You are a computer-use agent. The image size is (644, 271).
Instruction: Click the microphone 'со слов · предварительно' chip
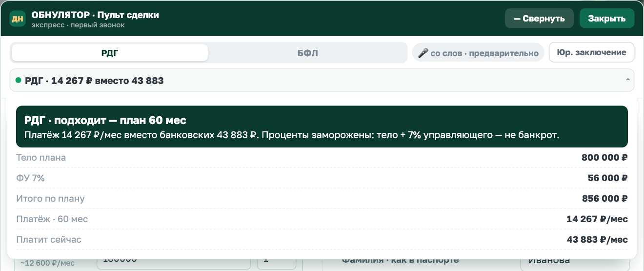pos(478,53)
